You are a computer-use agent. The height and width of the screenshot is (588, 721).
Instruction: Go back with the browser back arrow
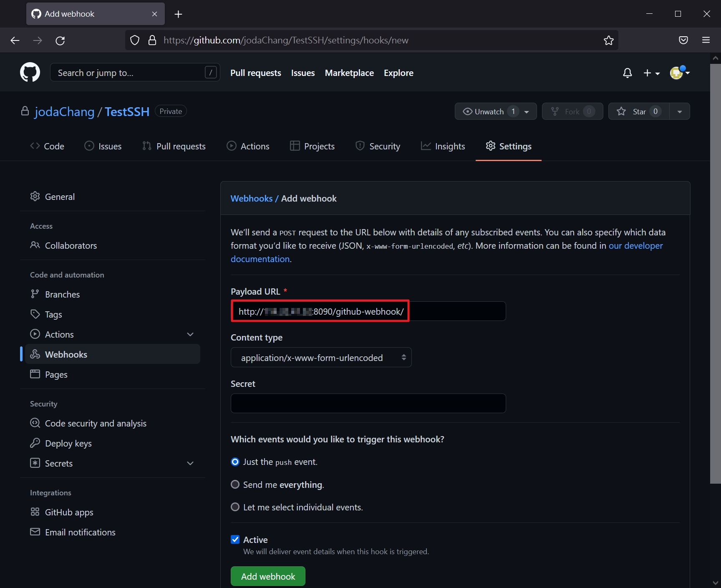15,40
